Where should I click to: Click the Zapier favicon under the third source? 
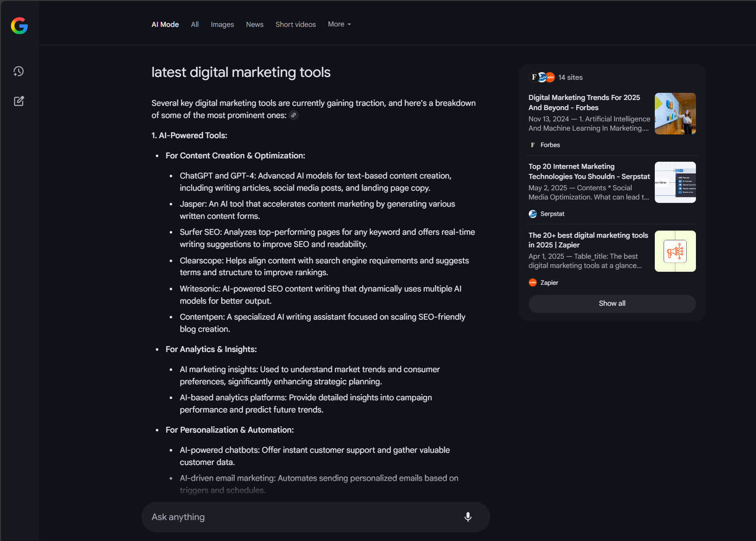click(x=533, y=283)
